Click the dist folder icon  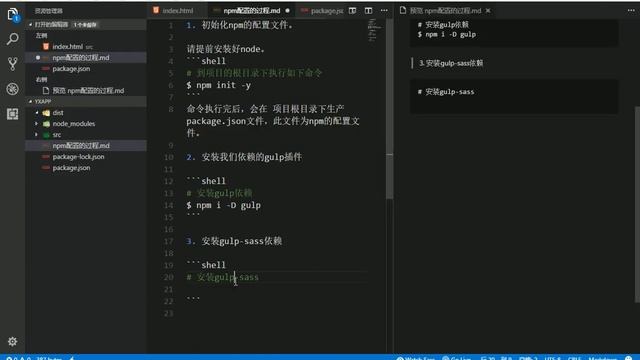coord(47,113)
